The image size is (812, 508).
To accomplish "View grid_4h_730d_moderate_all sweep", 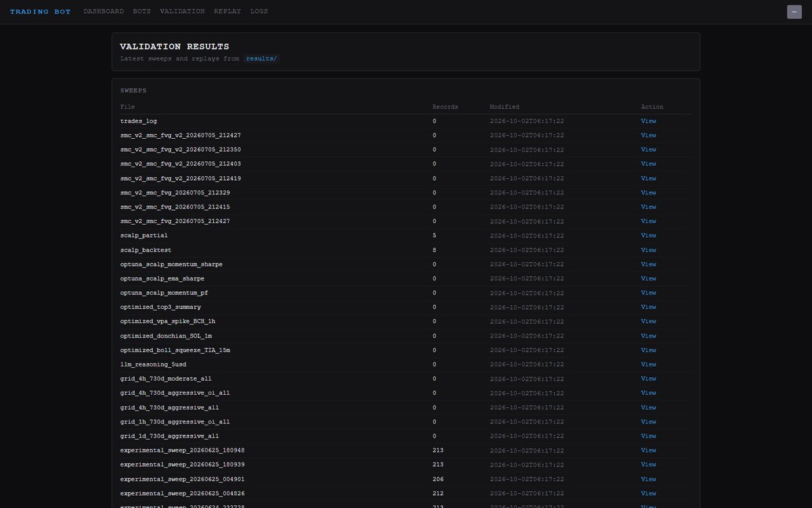I will [648, 379].
